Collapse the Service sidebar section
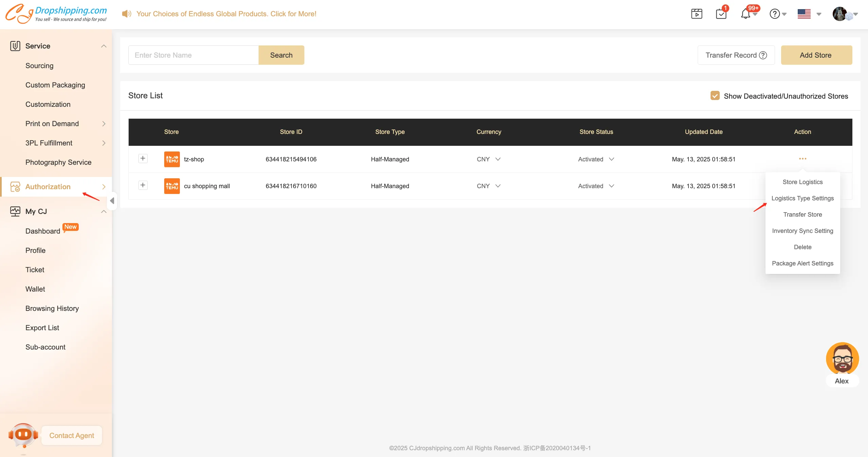The image size is (868, 457). pos(104,46)
